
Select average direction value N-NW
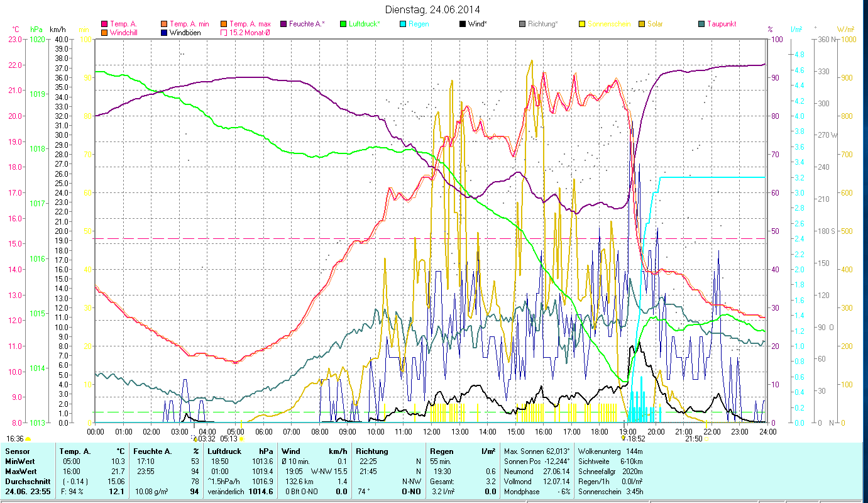410,481
